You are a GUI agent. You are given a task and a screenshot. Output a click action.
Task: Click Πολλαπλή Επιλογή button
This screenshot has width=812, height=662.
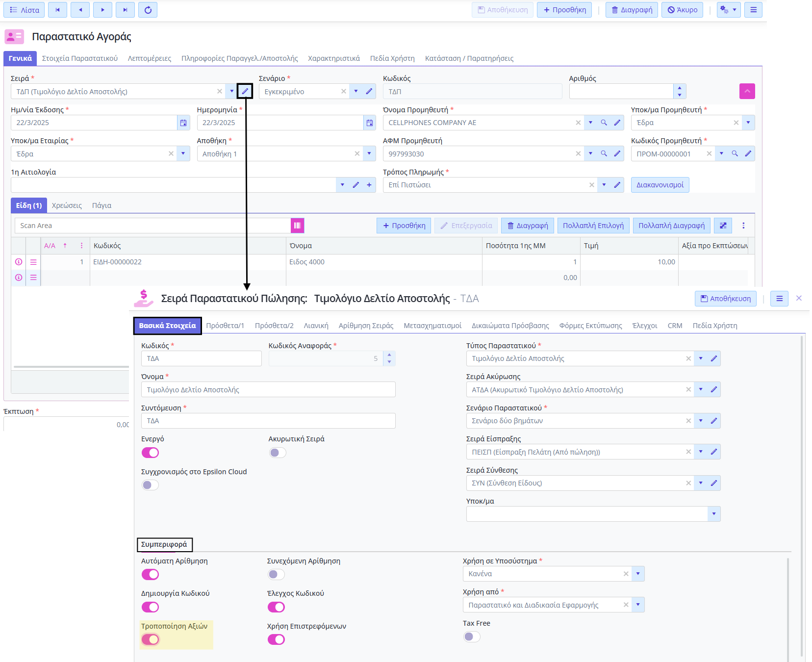593,226
